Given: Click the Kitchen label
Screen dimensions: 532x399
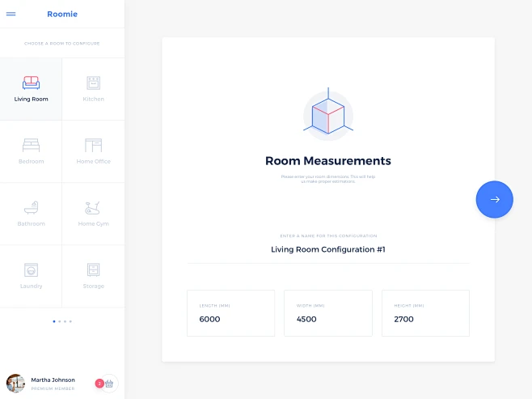Looking at the screenshot, I should click(93, 100).
